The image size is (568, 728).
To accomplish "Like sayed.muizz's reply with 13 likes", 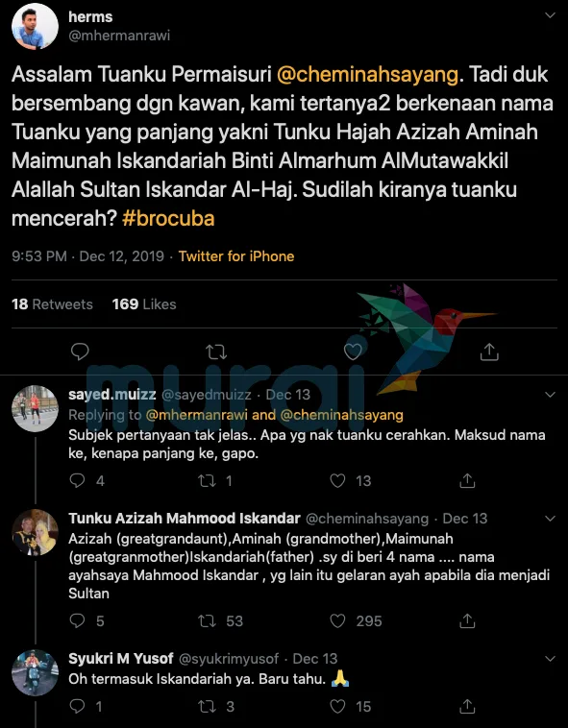I will point(337,480).
